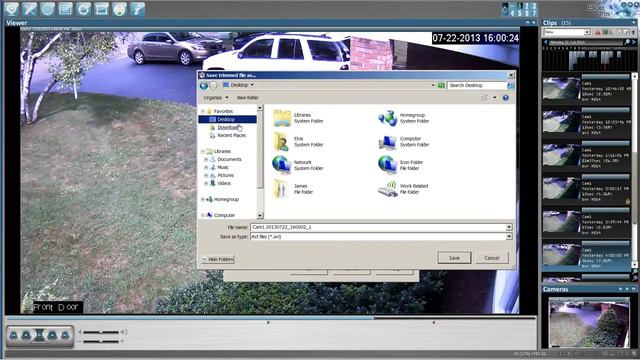Click the Save button

(454, 258)
